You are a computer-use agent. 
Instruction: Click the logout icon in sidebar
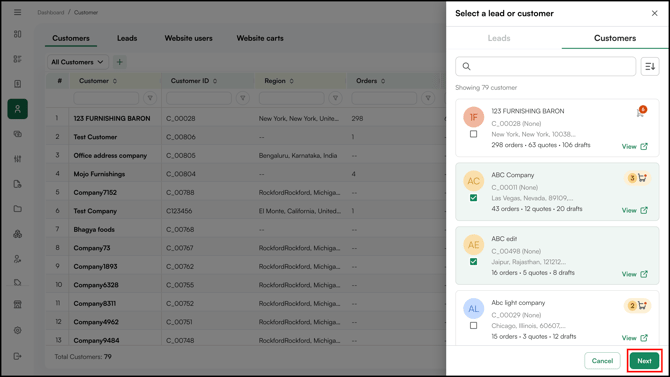(18, 356)
